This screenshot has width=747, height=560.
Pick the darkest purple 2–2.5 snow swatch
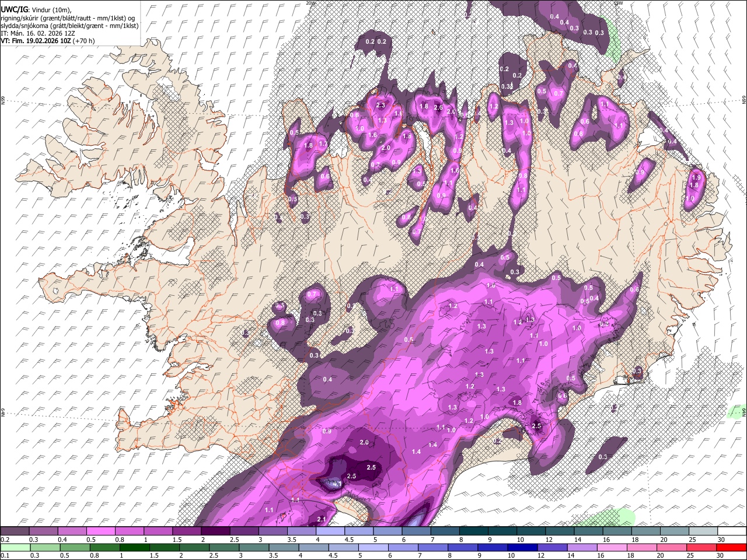216,531
